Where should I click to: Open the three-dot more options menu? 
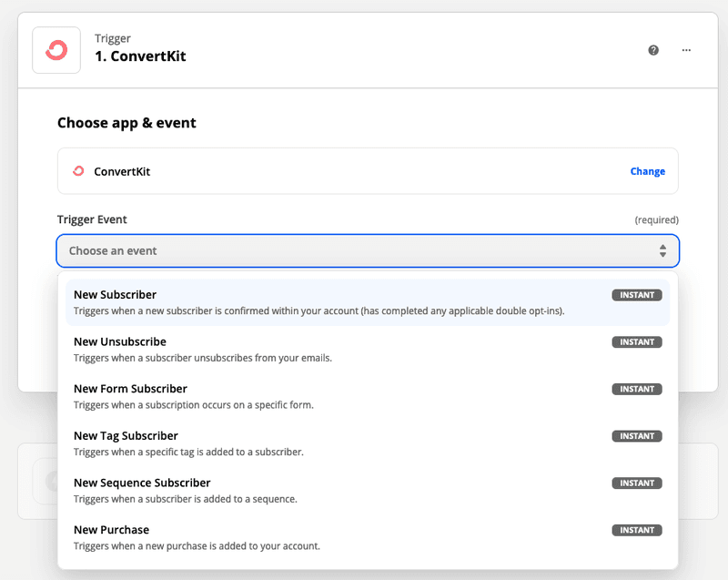686,50
